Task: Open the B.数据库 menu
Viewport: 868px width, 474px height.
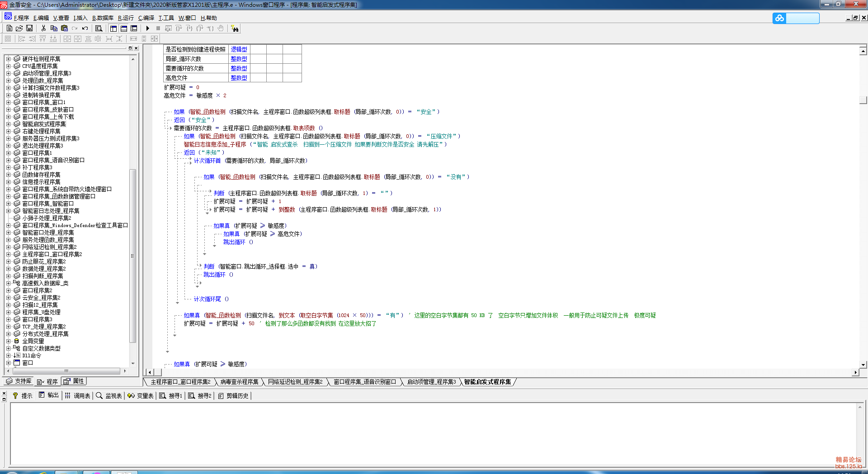Action: pos(103,18)
